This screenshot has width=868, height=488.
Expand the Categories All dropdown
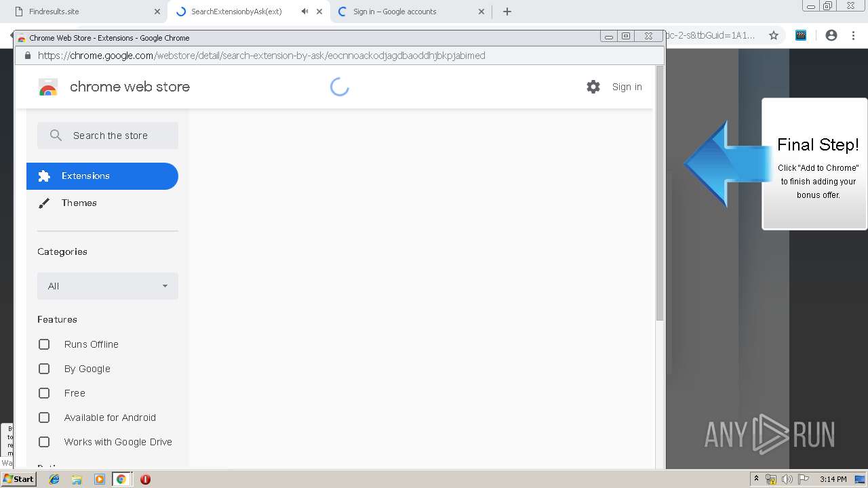pyautogui.click(x=108, y=286)
